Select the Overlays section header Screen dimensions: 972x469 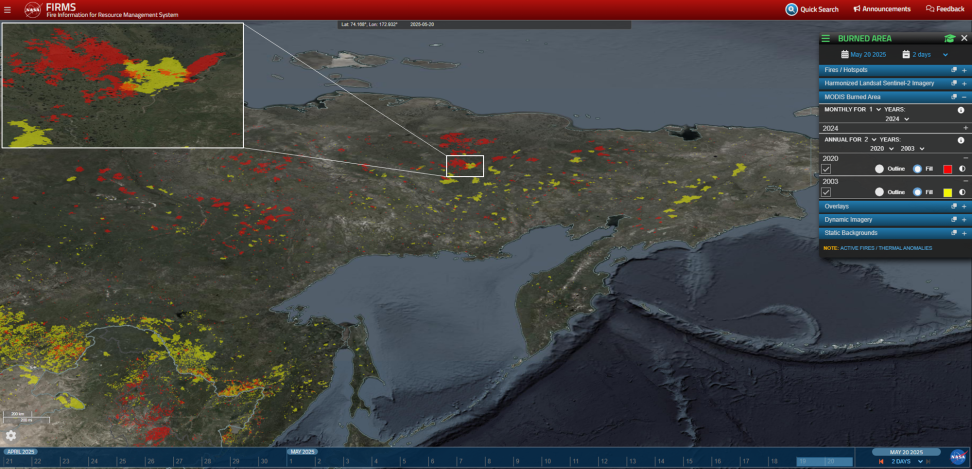[894, 206]
